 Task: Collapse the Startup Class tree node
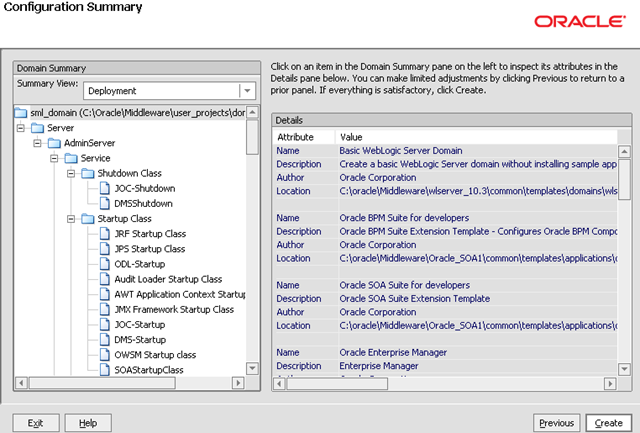[72, 219]
